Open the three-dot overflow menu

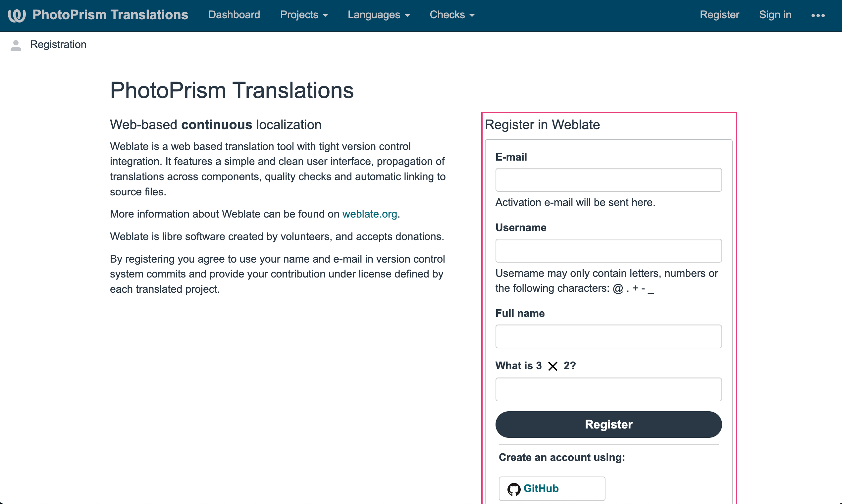(817, 15)
